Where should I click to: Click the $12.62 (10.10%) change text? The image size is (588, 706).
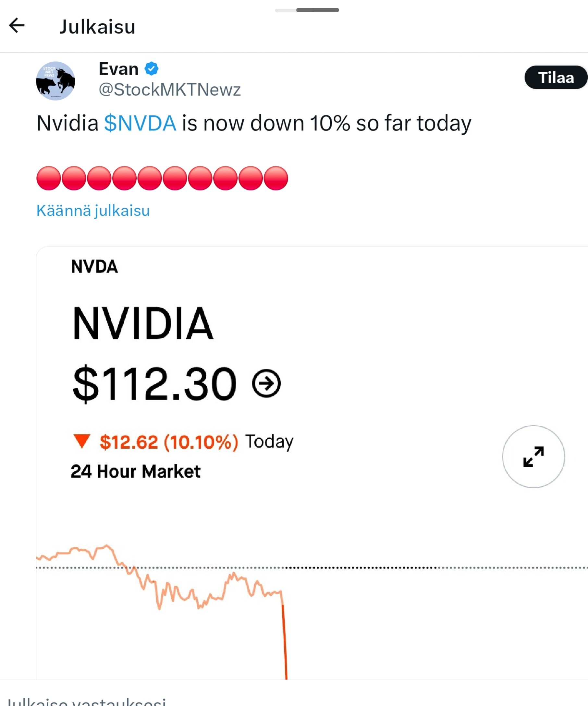tap(169, 442)
